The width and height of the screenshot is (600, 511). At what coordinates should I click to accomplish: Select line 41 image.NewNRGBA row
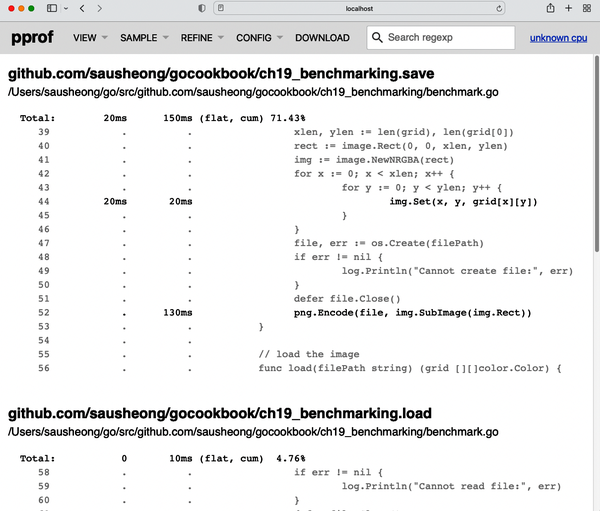(x=246, y=160)
